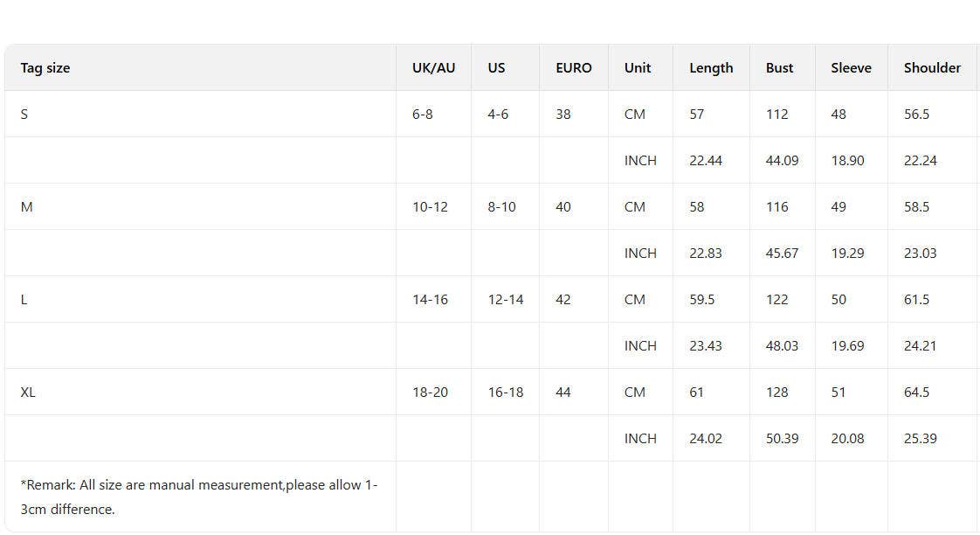The width and height of the screenshot is (980, 535).
Task: Select the US size 8-10 cell
Action: click(x=501, y=207)
